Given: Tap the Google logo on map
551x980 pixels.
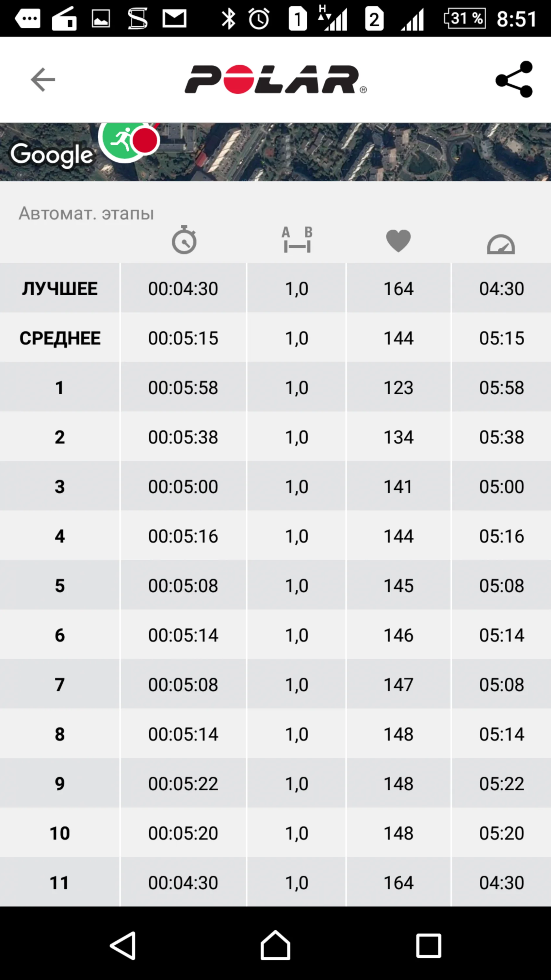Looking at the screenshot, I should coord(52,155).
